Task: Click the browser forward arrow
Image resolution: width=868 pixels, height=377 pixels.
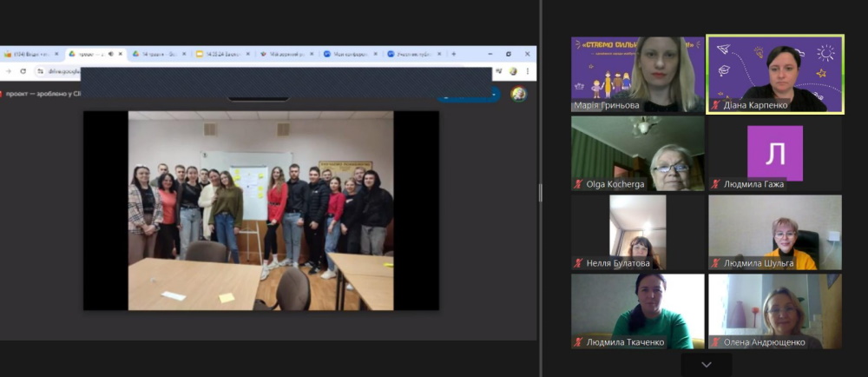Action: point(9,71)
